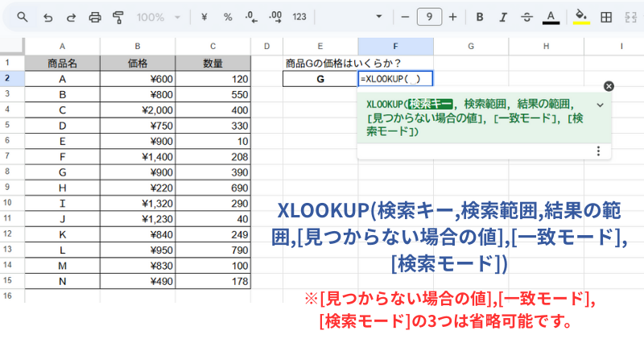Apply percent number format
Image resolution: width=644 pixels, height=339 pixels.
pos(228,17)
